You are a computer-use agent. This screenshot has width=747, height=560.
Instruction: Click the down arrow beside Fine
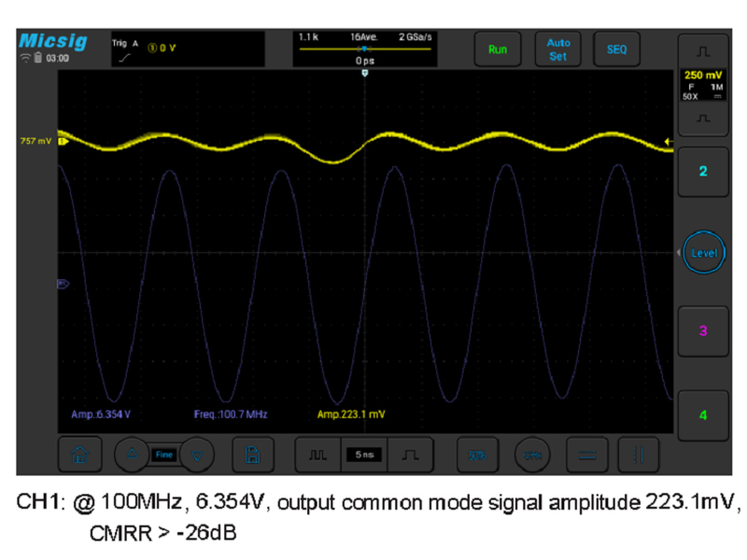197,455
